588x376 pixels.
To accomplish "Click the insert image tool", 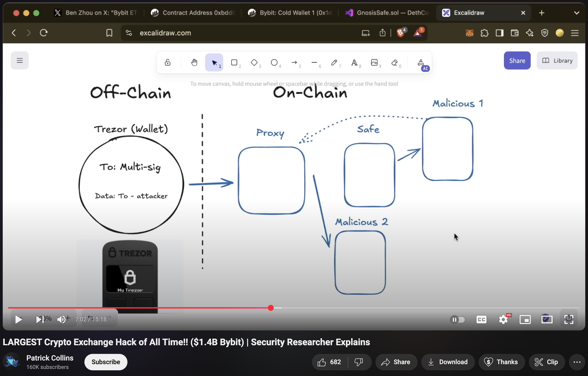I will tap(374, 63).
